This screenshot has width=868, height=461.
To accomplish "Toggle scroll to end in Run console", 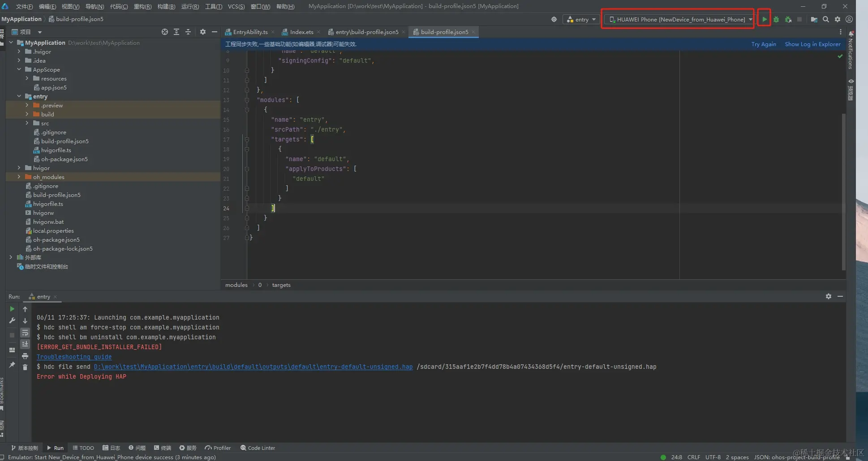I will tap(25, 344).
